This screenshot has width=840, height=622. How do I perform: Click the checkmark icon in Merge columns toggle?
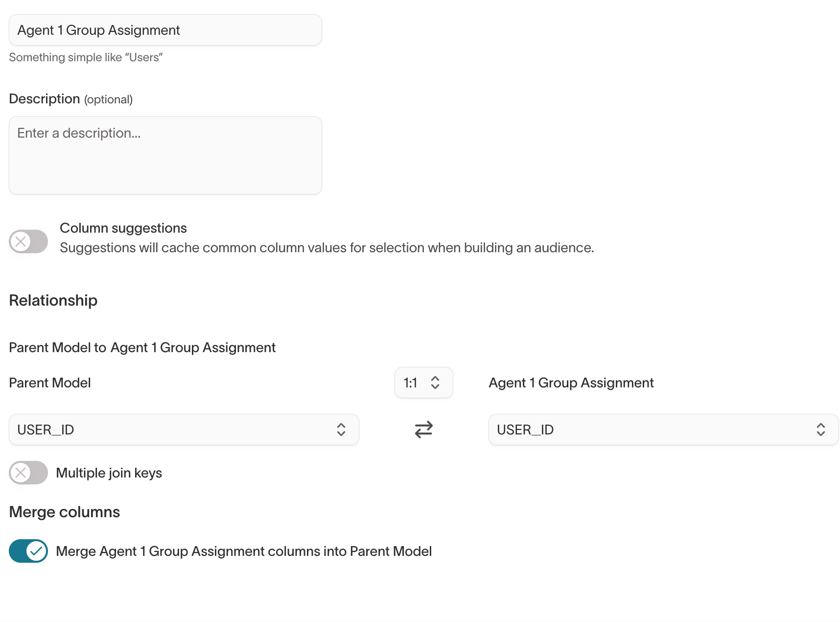click(36, 551)
